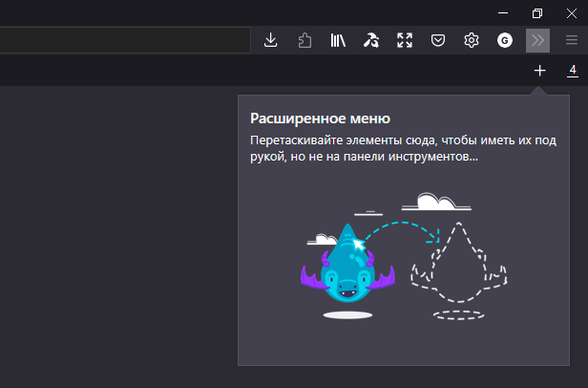Image resolution: width=588 pixels, height=388 pixels.
Task: Click the "Расширенное меню" panel heading
Action: click(319, 119)
